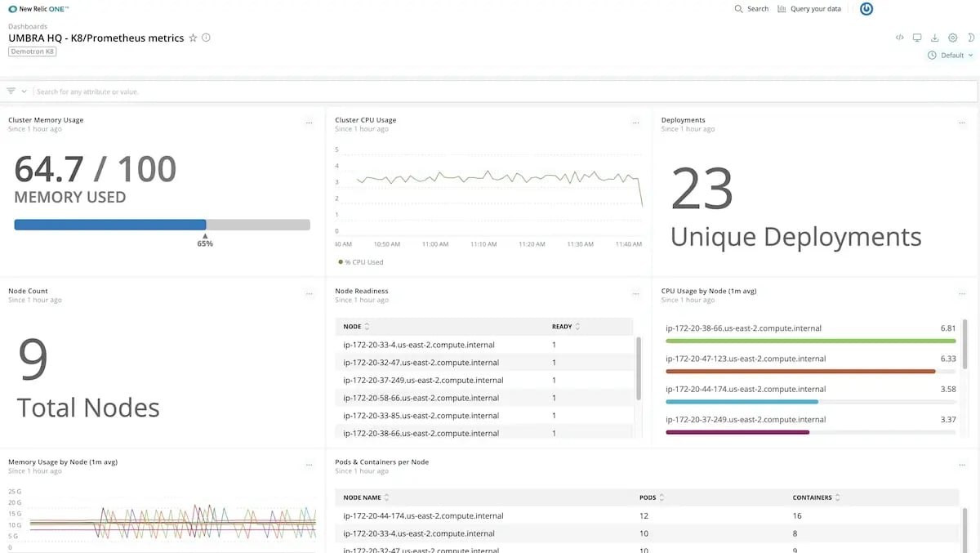Go back to Dashboards via breadcrumb
The image size is (980, 553).
(x=27, y=25)
